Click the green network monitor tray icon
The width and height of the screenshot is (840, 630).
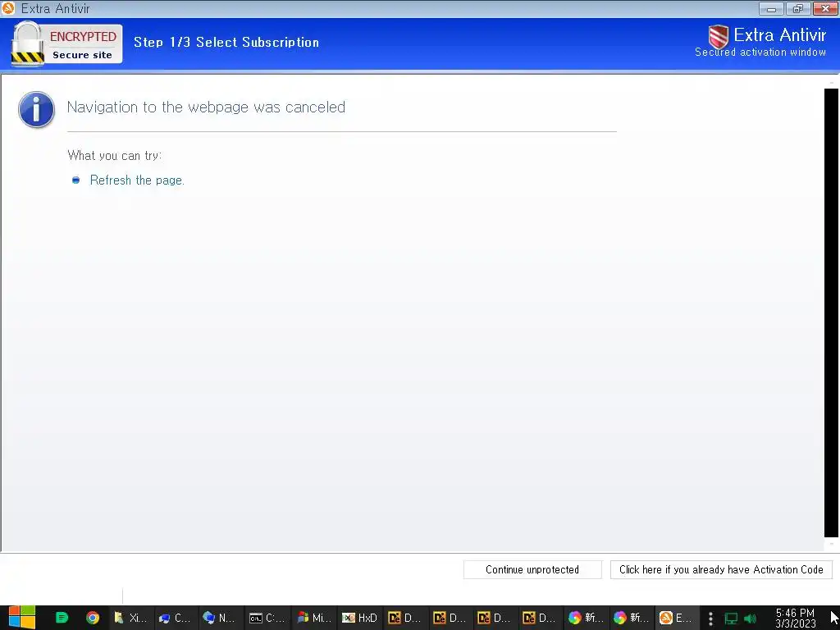[731, 619]
